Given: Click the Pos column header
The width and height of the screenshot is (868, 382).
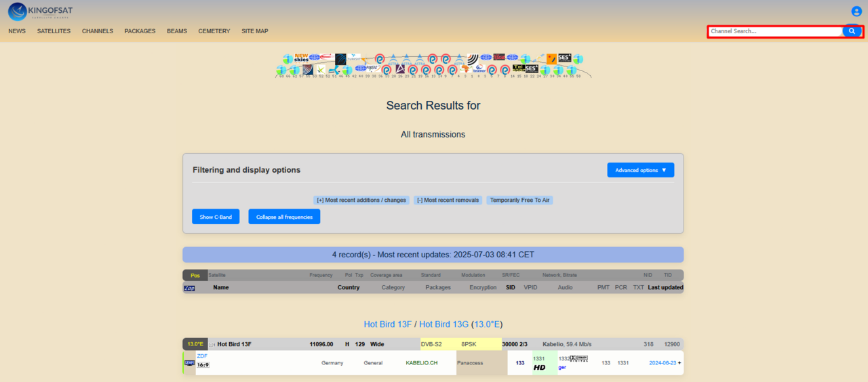Looking at the screenshot, I should point(195,275).
